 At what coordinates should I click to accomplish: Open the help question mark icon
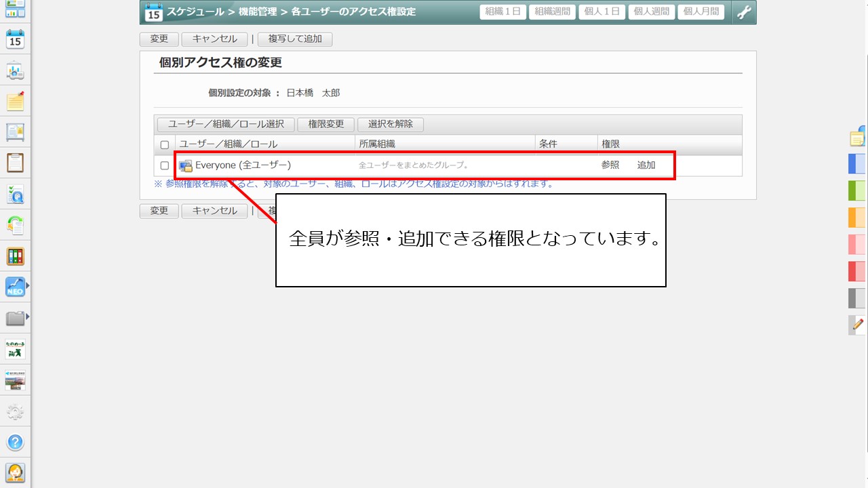pos(15,443)
